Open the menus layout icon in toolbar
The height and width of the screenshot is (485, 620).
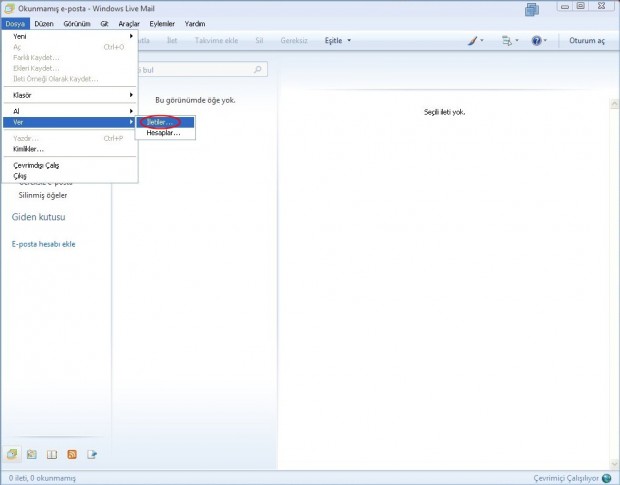click(x=507, y=40)
